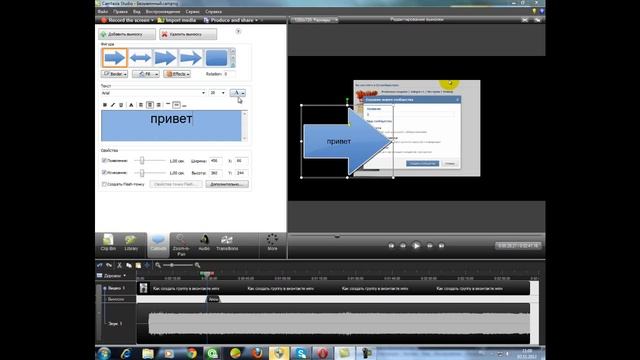
Task: Select the right arrow callout shape
Action: [x=115, y=58]
